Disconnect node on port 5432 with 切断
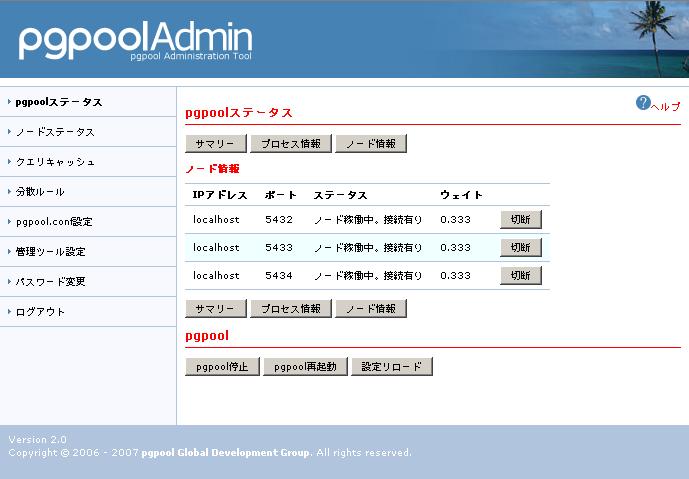The image size is (689, 479). (521, 219)
